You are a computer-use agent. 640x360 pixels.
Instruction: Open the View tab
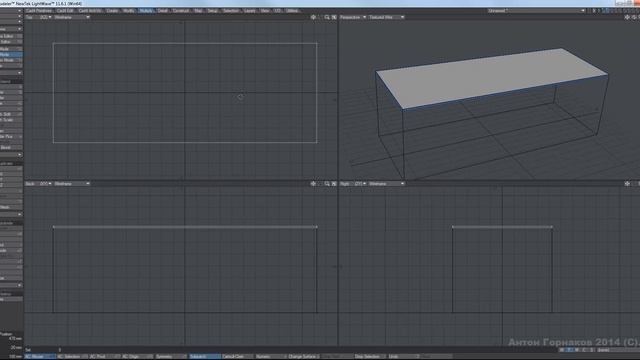pyautogui.click(x=265, y=11)
